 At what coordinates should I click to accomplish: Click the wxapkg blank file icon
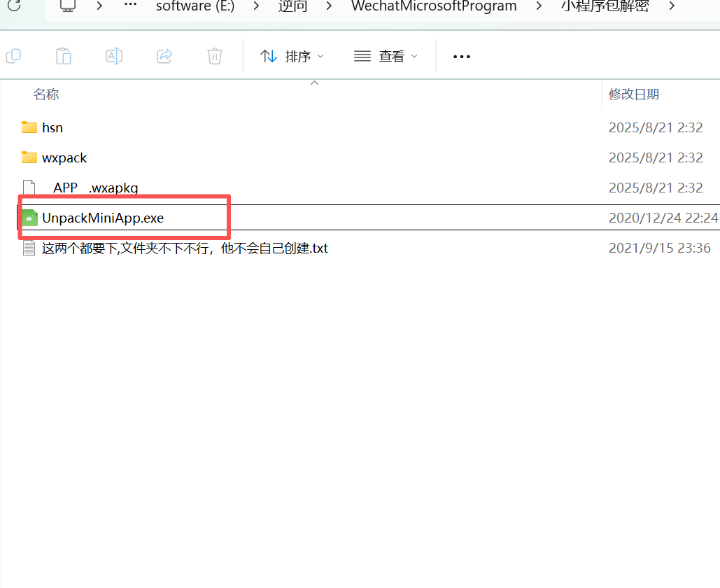pyautogui.click(x=29, y=188)
